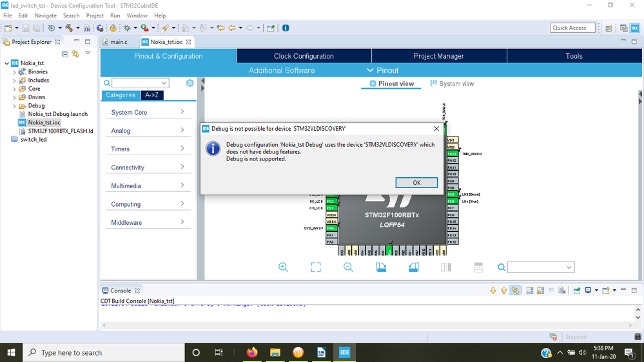The height and width of the screenshot is (362, 644).
Task: Click the Open Perspective icon
Action: pyautogui.click(x=609, y=28)
